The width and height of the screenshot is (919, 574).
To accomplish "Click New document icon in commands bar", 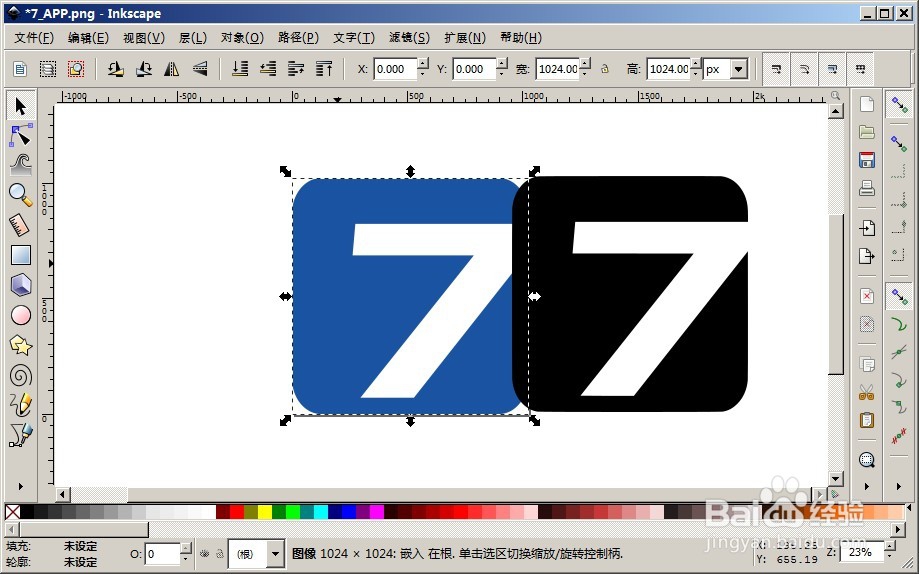I will (x=866, y=104).
